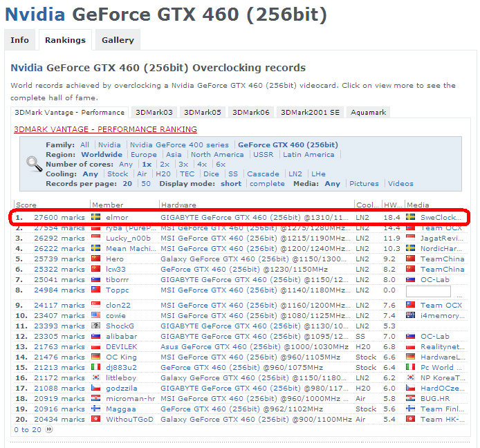The width and height of the screenshot is (480, 448).
Task: Open the 3DMARK VANTAGE - PERFORMANCE RANKING link
Action: 105,129
